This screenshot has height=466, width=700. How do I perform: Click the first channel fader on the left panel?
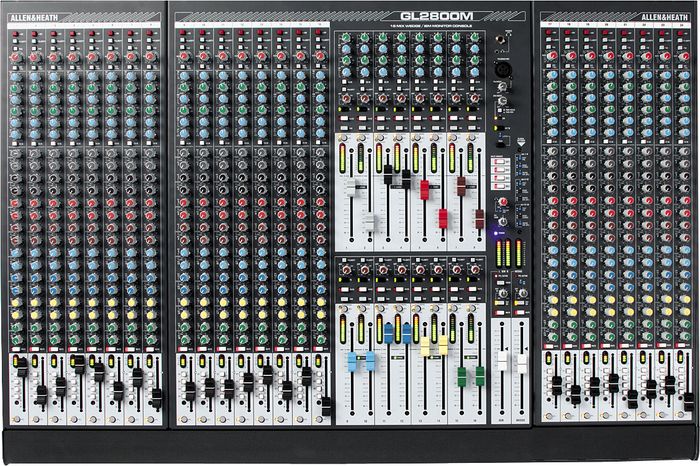point(23,368)
